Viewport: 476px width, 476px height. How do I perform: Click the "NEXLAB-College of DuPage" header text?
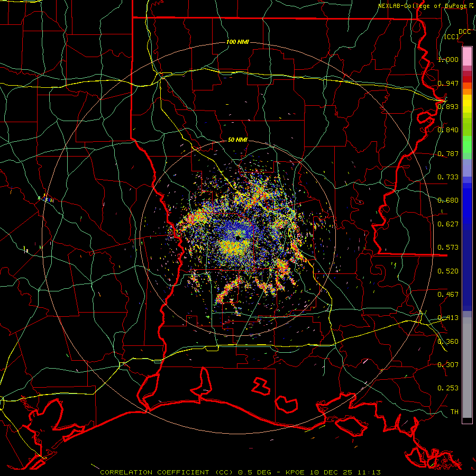[x=422, y=6]
